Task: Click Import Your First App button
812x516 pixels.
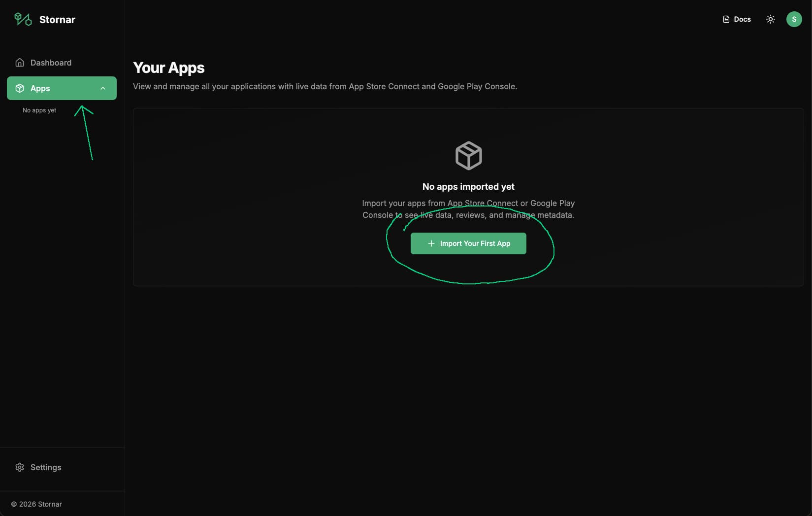Action: (468, 243)
